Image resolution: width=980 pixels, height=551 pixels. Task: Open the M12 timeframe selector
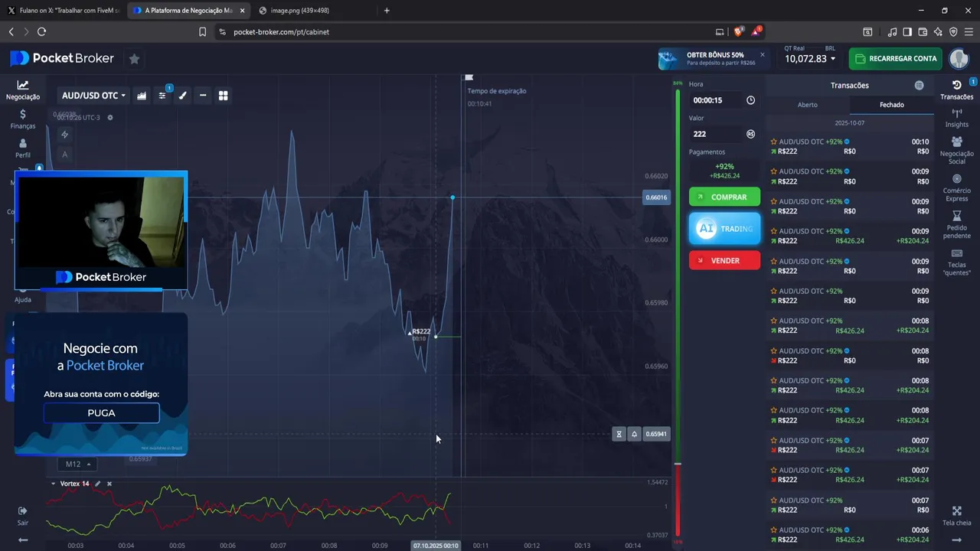pos(78,464)
